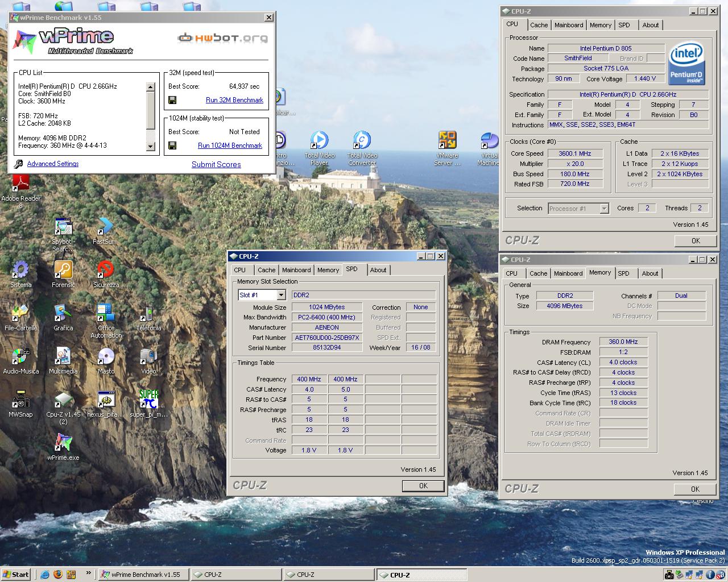Select the Audio-Musica desktop icon
Viewport: 728px width, 582px height.
pyautogui.click(x=21, y=356)
